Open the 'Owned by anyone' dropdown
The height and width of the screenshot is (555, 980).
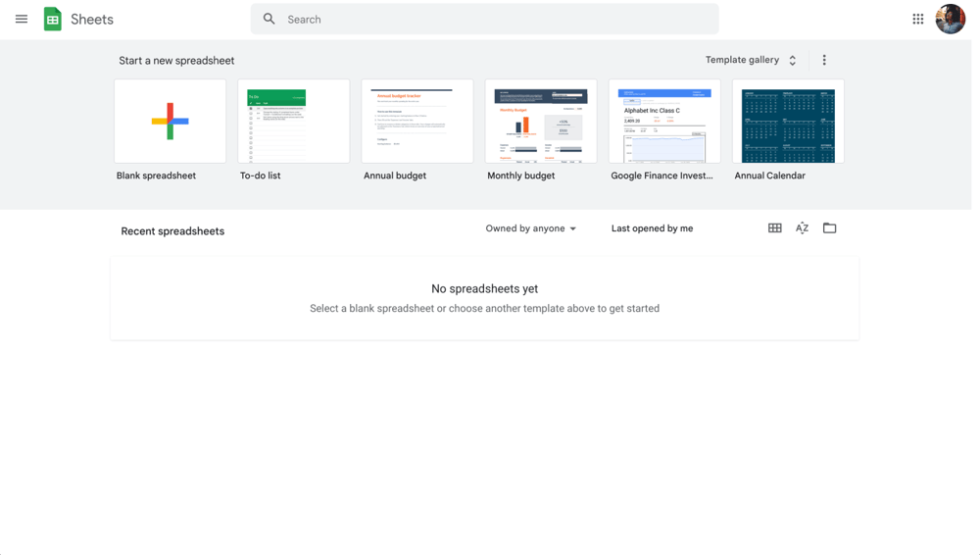(x=531, y=228)
